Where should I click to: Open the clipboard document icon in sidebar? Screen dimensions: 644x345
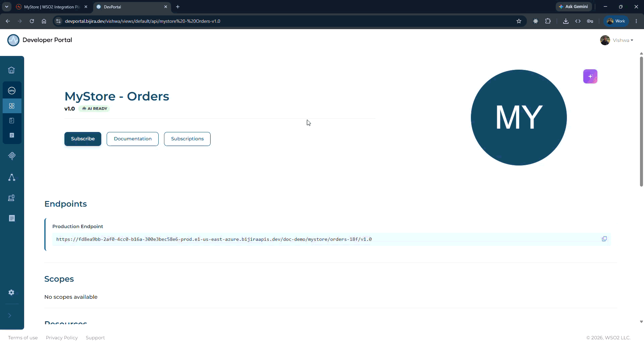pyautogui.click(x=12, y=121)
